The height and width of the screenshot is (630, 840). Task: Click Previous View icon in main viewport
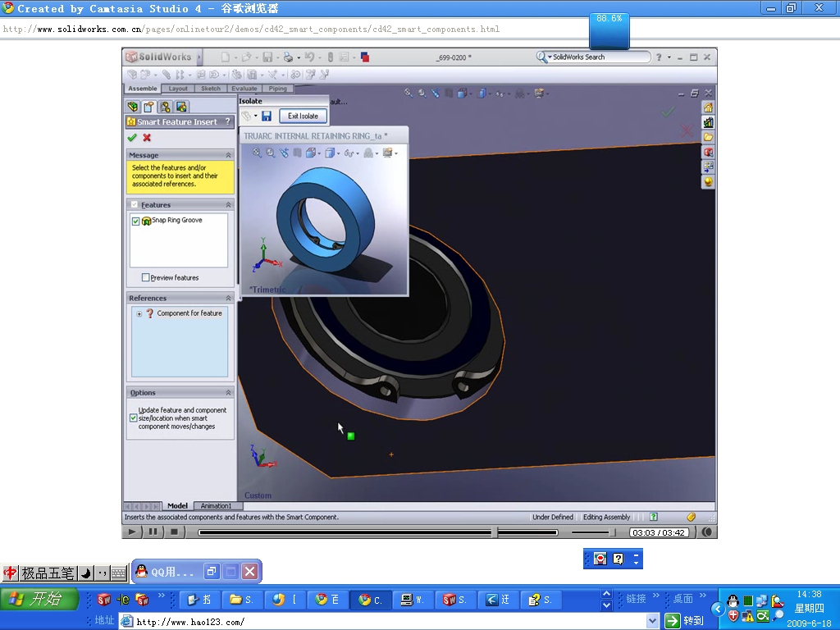point(436,94)
